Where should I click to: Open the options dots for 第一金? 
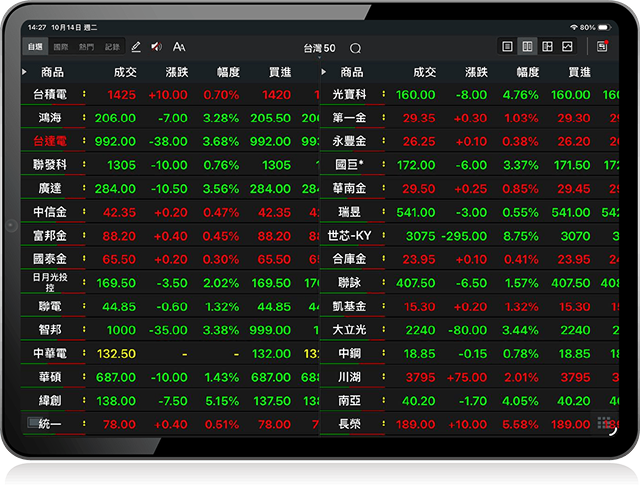pos(384,118)
